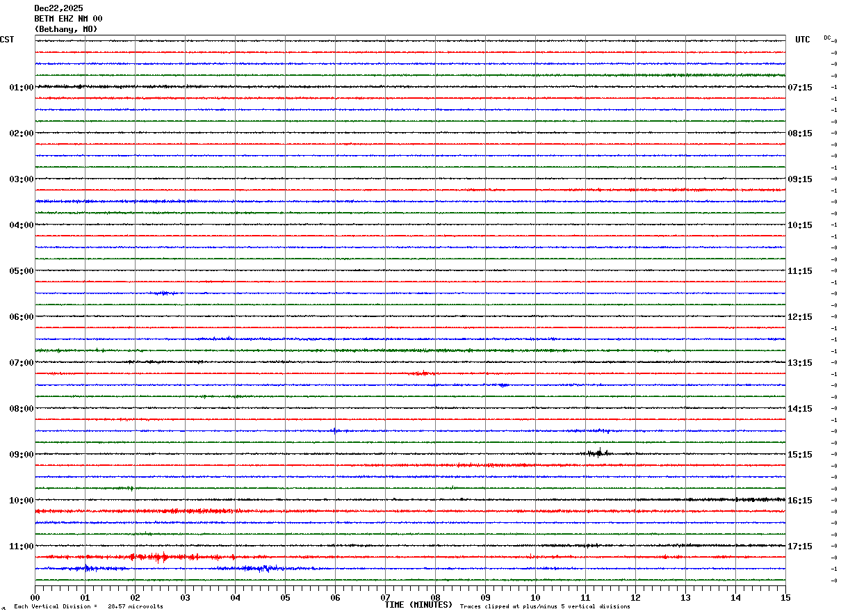Click minute 12 on the time axis
The width and height of the screenshot is (841, 616).
click(635, 597)
